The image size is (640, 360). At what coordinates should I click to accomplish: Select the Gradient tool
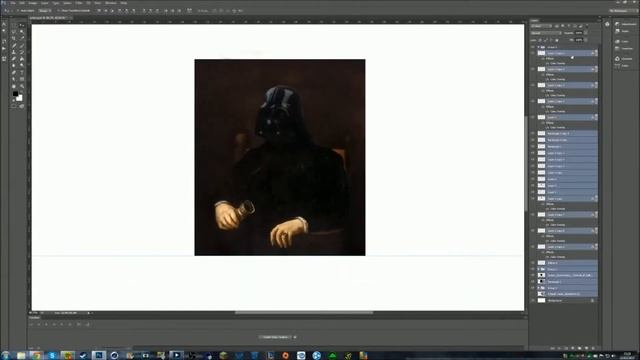point(22,59)
